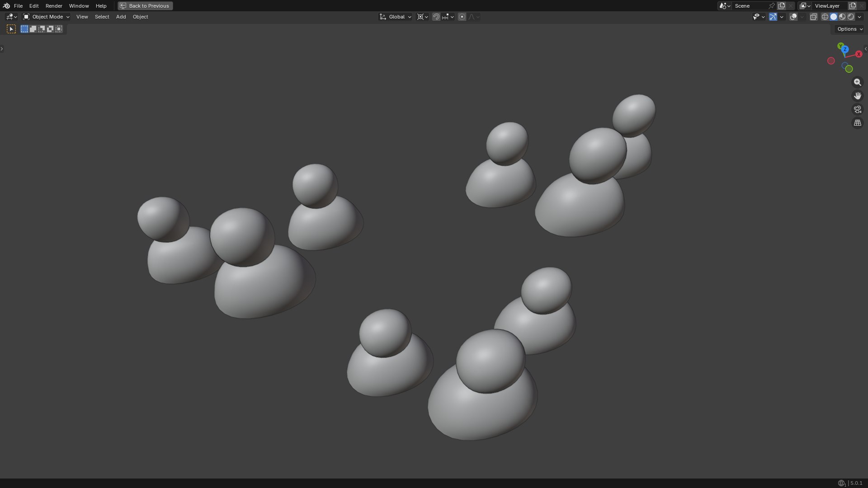The width and height of the screenshot is (868, 488).
Task: Open the viewport View menu
Action: click(x=82, y=17)
